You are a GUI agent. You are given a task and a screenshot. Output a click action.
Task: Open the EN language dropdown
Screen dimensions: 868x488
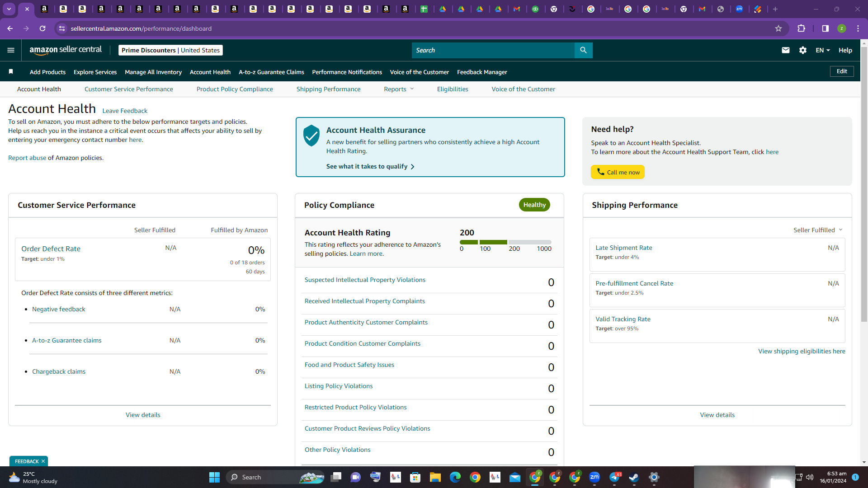pos(823,50)
